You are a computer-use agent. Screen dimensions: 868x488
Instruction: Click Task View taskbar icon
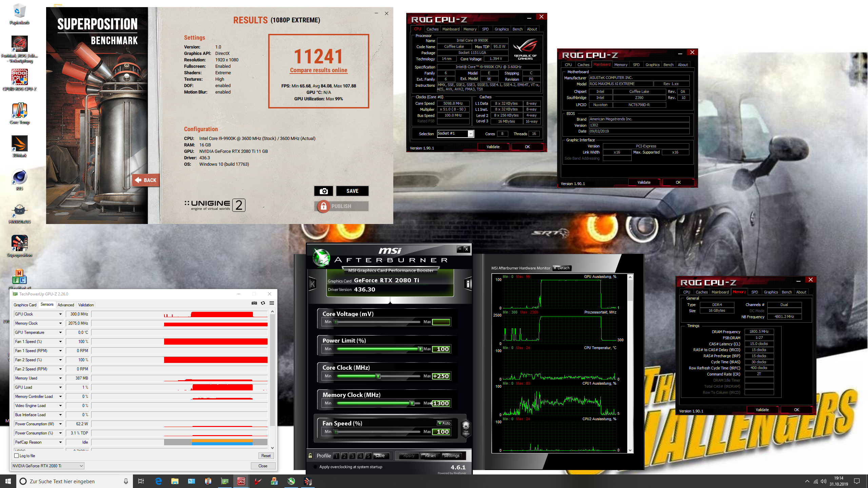click(141, 481)
